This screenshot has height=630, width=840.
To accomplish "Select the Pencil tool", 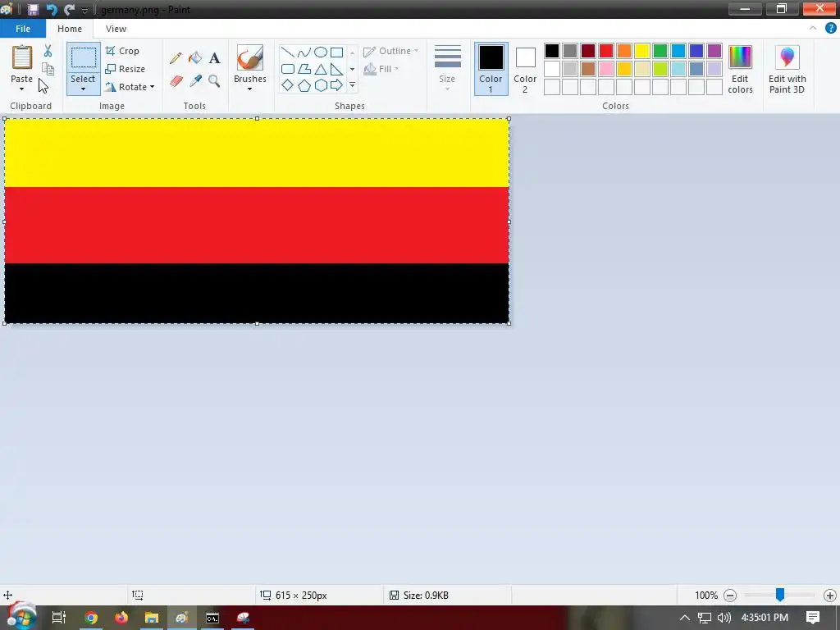I will 176,58.
